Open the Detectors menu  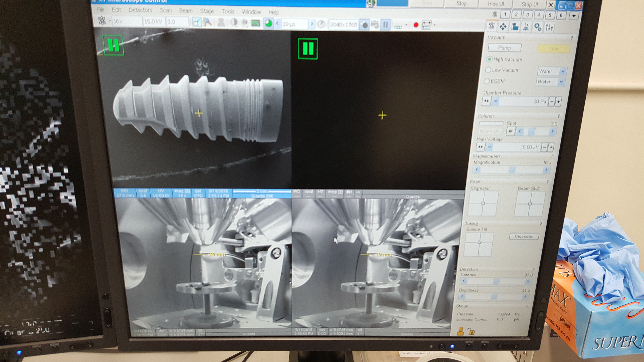140,10
